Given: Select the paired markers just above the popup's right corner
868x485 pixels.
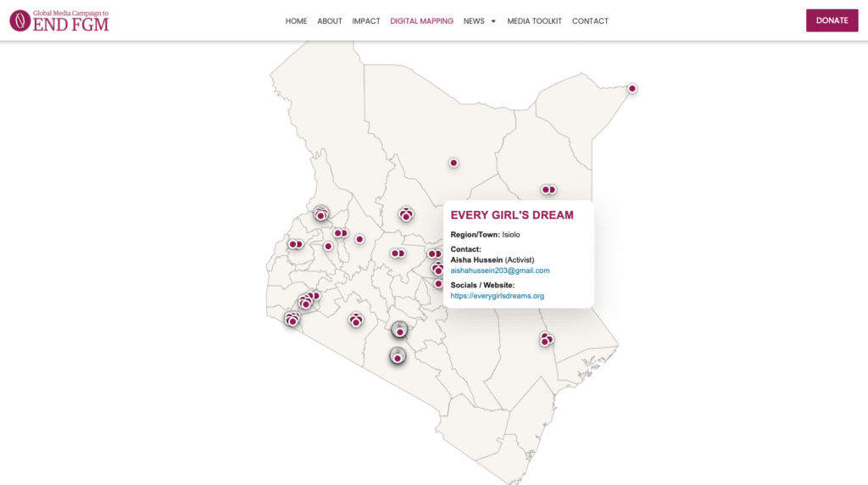Looking at the screenshot, I should [x=548, y=190].
